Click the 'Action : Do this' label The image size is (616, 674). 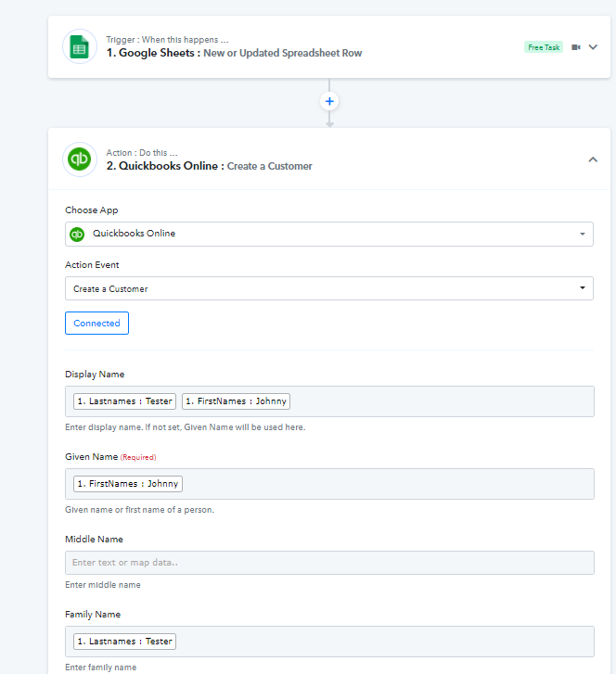142,153
